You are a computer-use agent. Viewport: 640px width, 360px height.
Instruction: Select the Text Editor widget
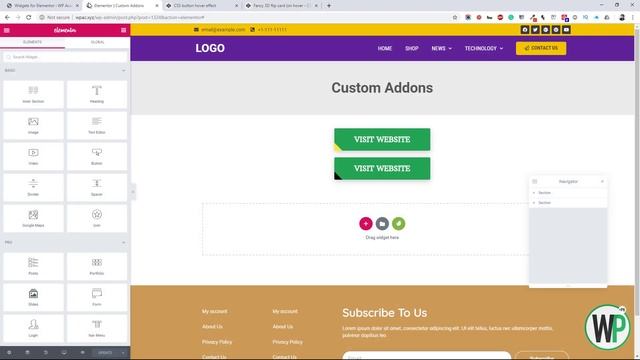pos(97,126)
